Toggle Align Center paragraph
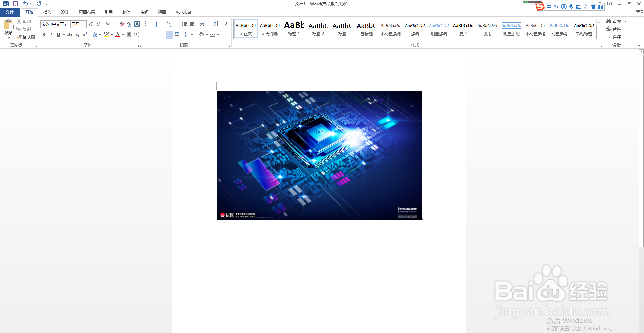The height and width of the screenshot is (333, 644). tap(155, 35)
